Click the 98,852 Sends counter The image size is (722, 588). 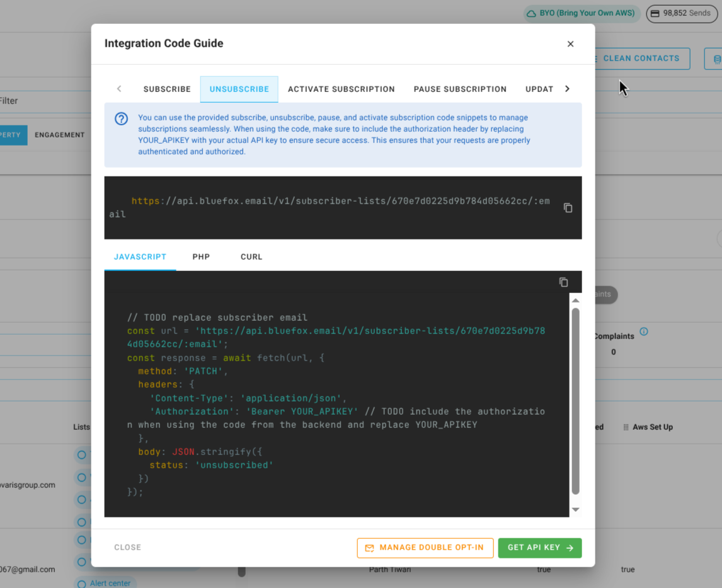682,13
